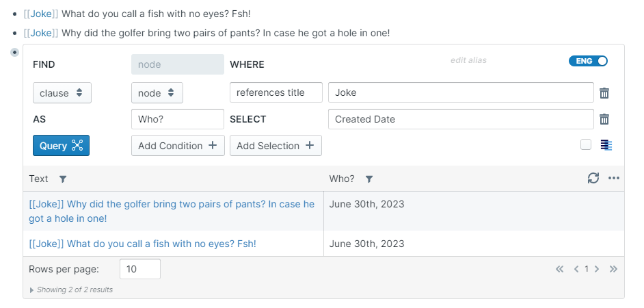Delete the references title Joke condition
Image resolution: width=644 pixels, height=308 pixels.
click(604, 93)
